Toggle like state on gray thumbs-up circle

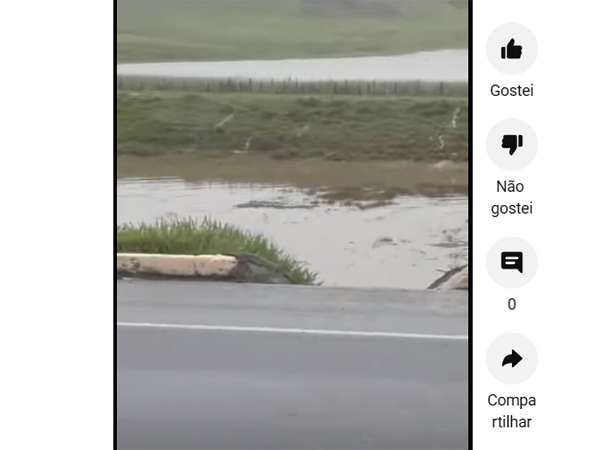coord(512,49)
